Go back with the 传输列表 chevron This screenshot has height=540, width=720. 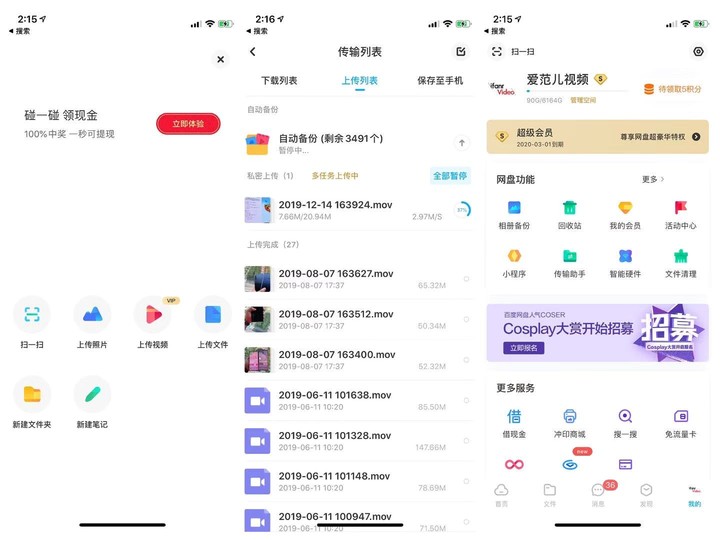click(253, 52)
